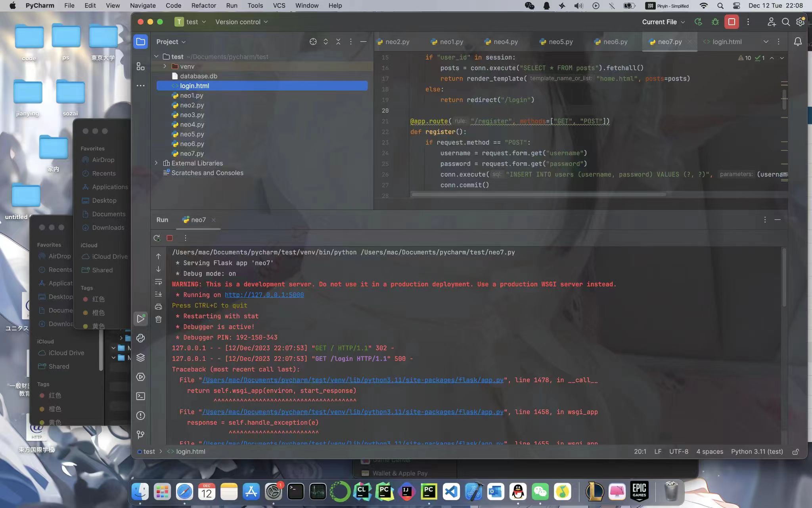Click the LF line separator in status bar

click(658, 452)
